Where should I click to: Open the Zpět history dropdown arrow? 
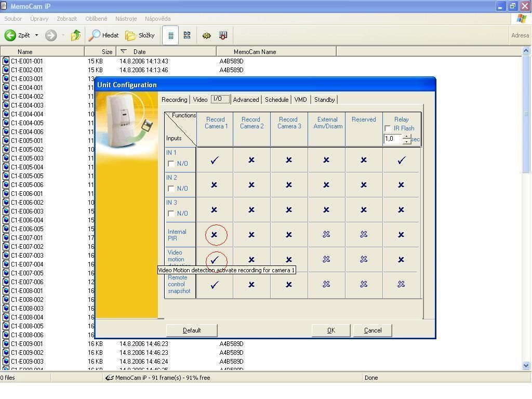[36, 35]
